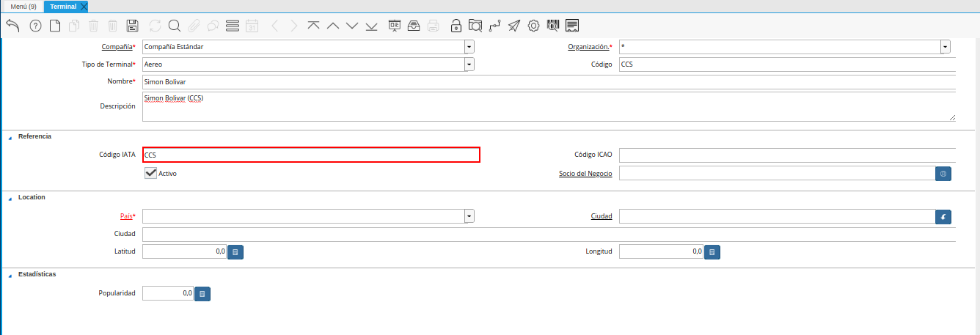Screen dimensions: 980x335
Task: Click the Socio del Negocio lookup button
Action: click(x=943, y=174)
